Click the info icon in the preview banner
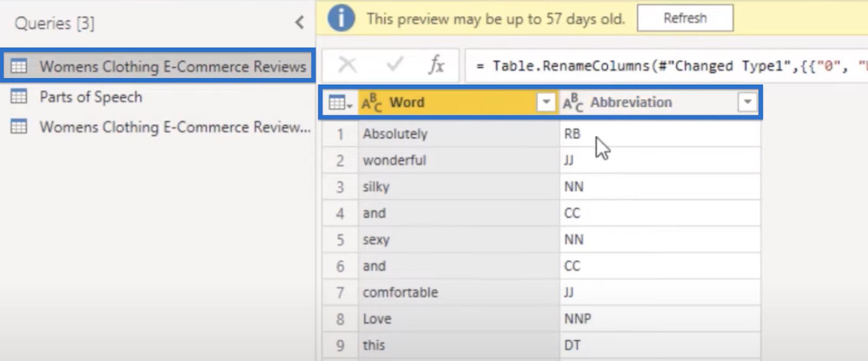 tap(341, 18)
